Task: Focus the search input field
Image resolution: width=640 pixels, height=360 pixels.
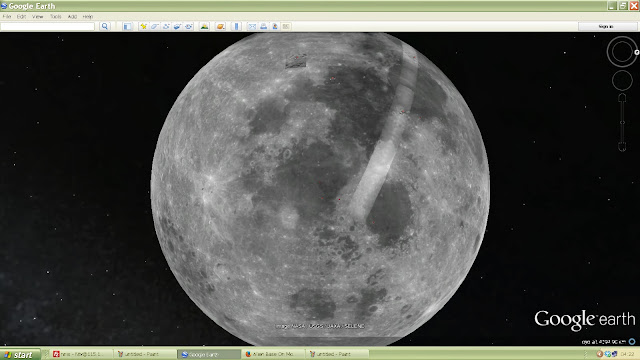Action: coord(48,27)
